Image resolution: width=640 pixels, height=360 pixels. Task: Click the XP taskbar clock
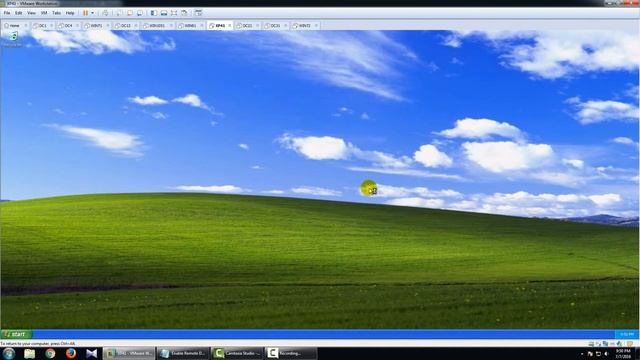(627, 334)
